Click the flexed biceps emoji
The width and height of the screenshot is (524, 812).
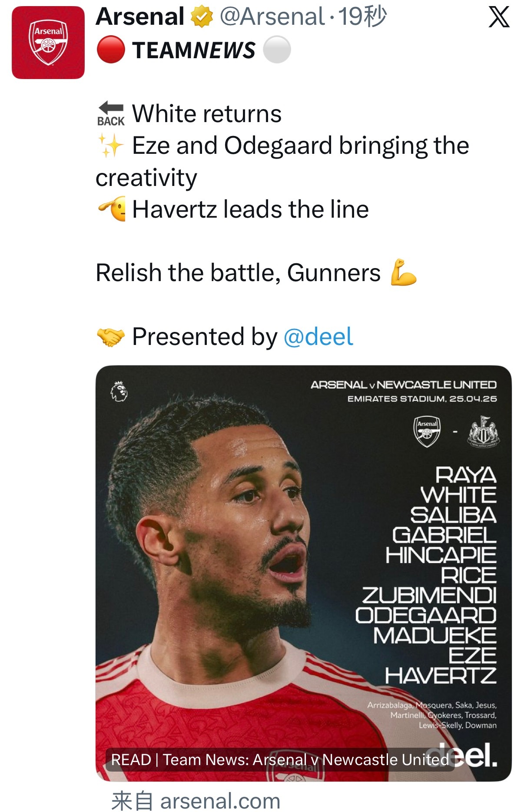[x=404, y=272]
